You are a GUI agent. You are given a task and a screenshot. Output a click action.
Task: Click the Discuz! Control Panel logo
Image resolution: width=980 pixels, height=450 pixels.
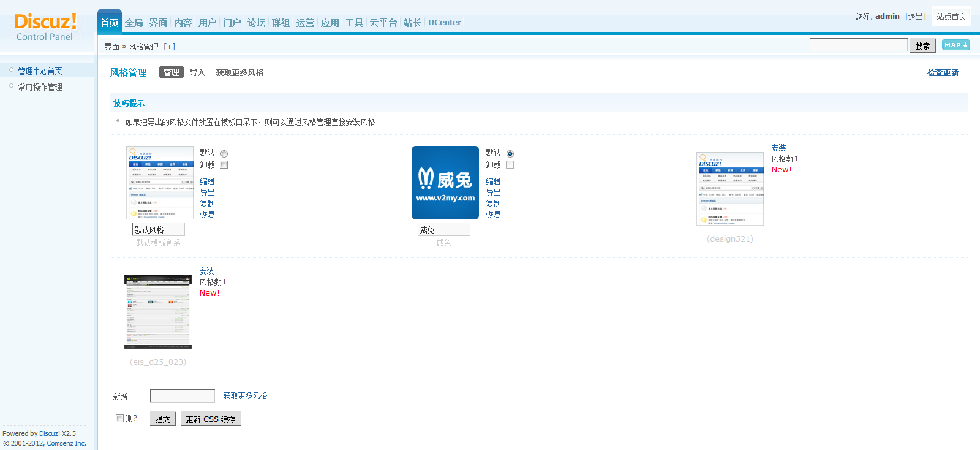[x=45, y=28]
